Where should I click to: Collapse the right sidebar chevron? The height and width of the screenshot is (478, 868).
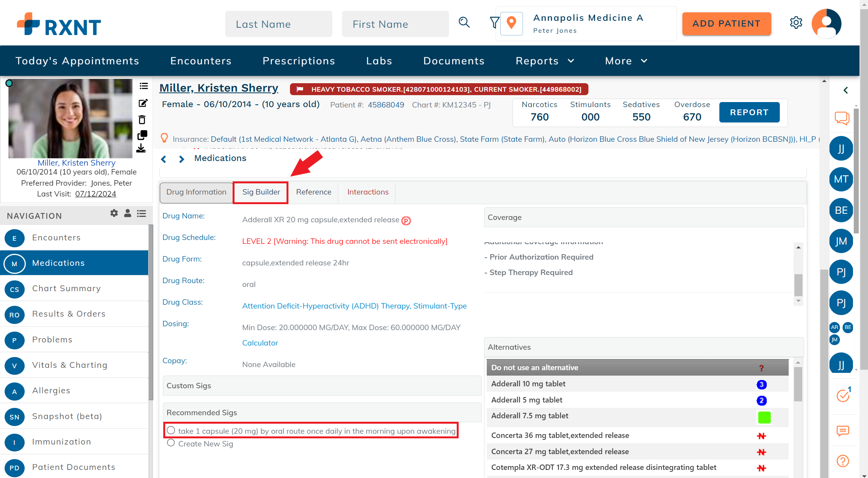(846, 90)
